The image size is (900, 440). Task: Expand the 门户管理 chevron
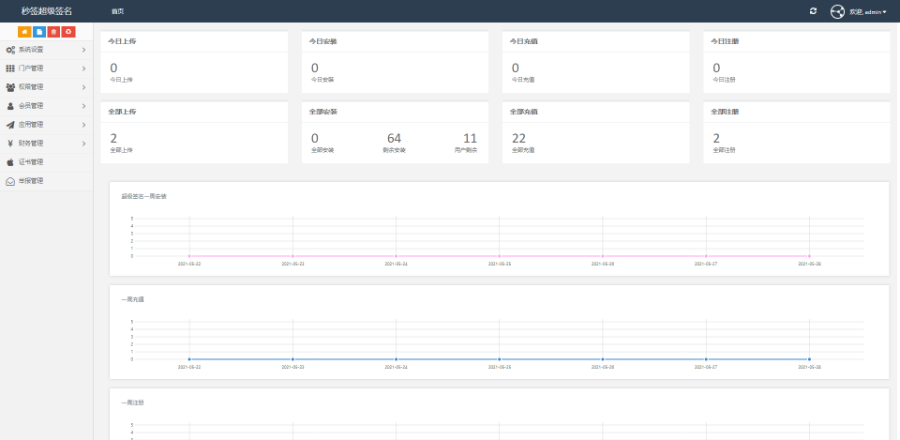(x=84, y=68)
